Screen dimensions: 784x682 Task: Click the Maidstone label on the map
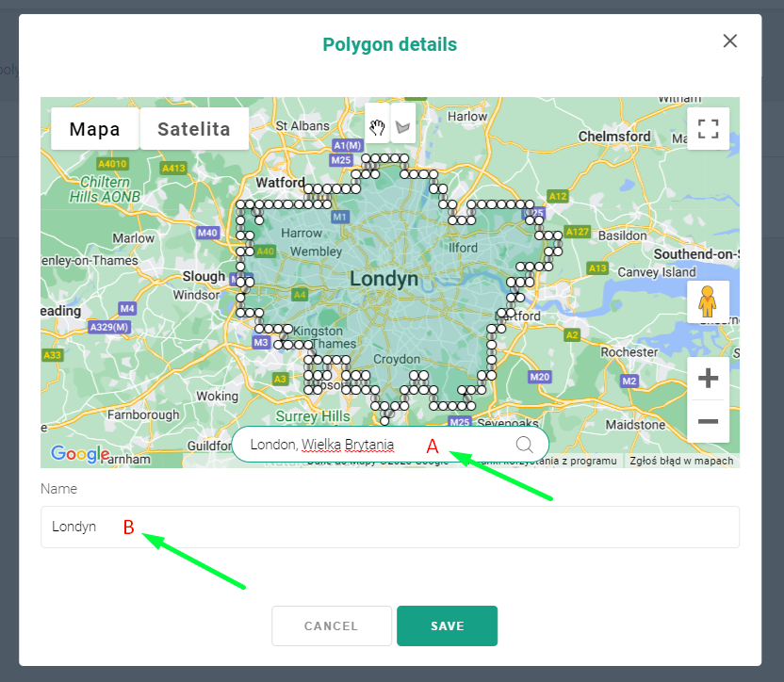(x=635, y=425)
